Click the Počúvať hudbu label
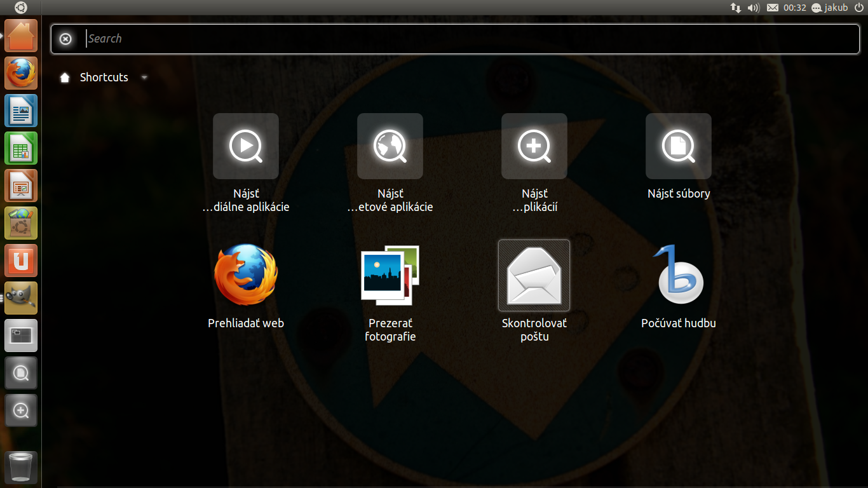 tap(679, 323)
